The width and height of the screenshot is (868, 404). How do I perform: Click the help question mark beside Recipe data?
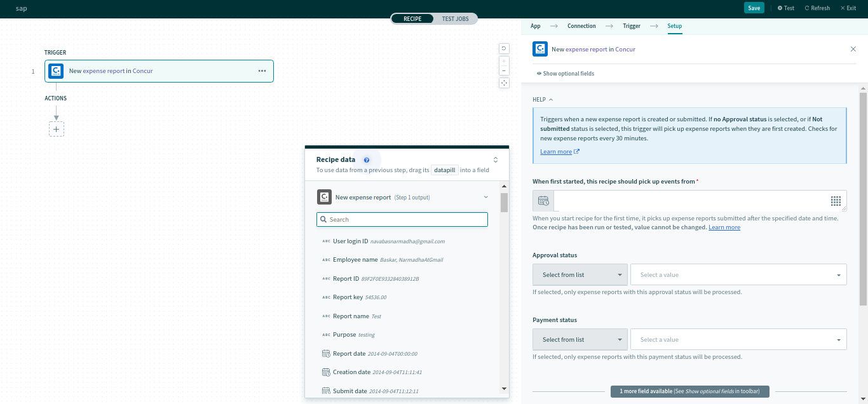click(x=367, y=159)
